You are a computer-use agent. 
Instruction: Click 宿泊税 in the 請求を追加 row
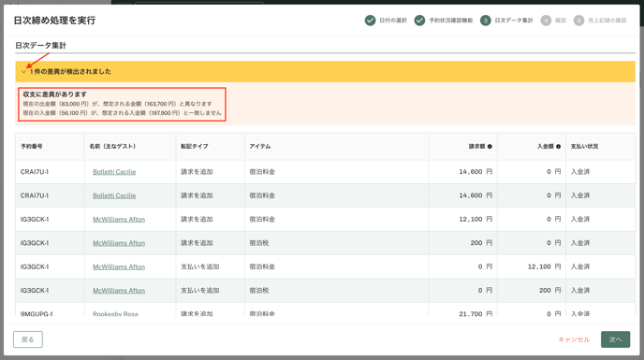258,243
